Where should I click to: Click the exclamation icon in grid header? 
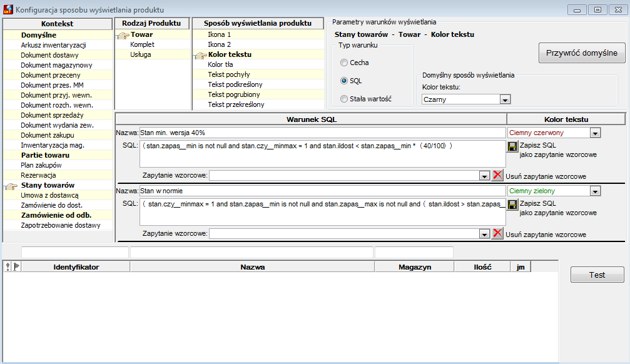[x=8, y=266]
